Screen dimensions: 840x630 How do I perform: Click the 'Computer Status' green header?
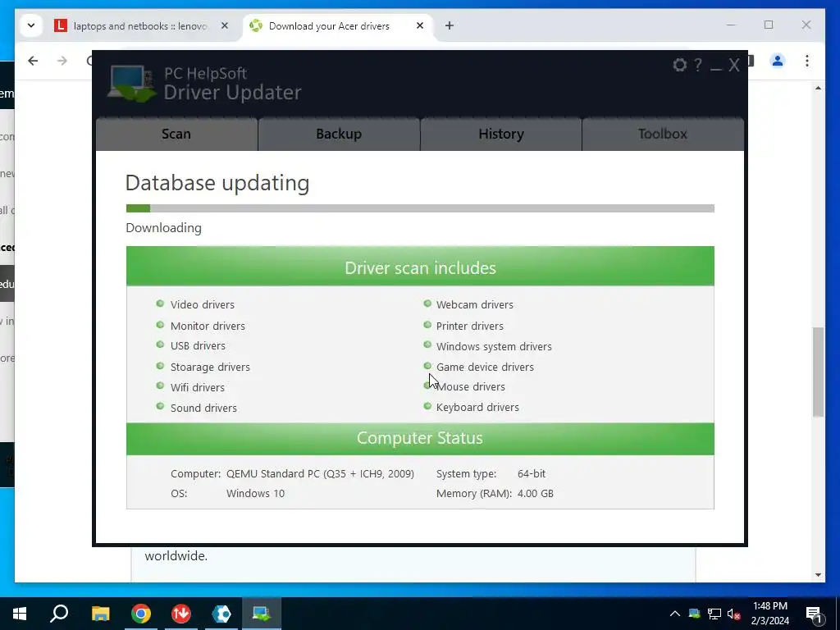coord(420,438)
